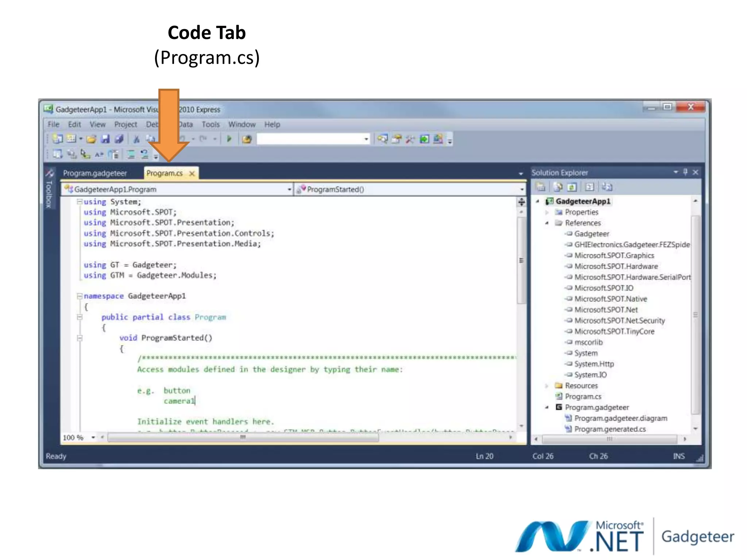Open the 100 % zoom dropdown
Viewport: 747px width, 560px height.
pyautogui.click(x=93, y=437)
